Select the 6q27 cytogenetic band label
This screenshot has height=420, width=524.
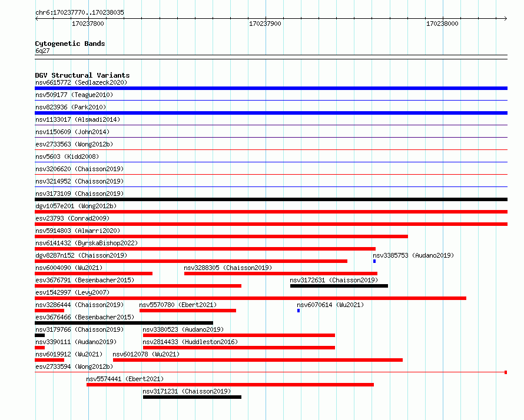coord(42,51)
